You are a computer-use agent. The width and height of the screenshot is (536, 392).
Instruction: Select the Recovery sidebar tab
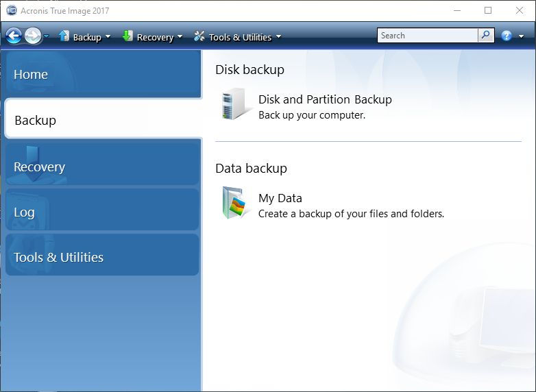tap(102, 163)
